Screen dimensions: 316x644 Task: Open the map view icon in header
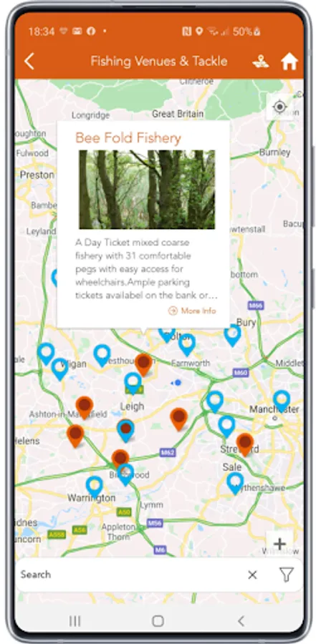point(260,62)
